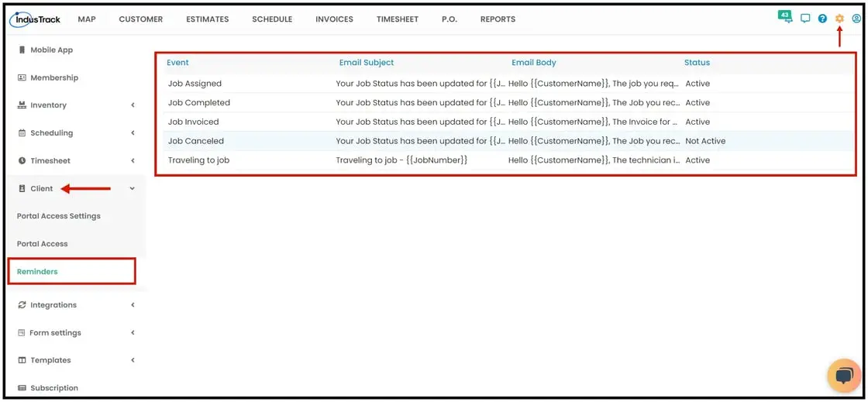The image size is (868, 402).
Task: Select the Job Completed event
Action: click(x=198, y=103)
